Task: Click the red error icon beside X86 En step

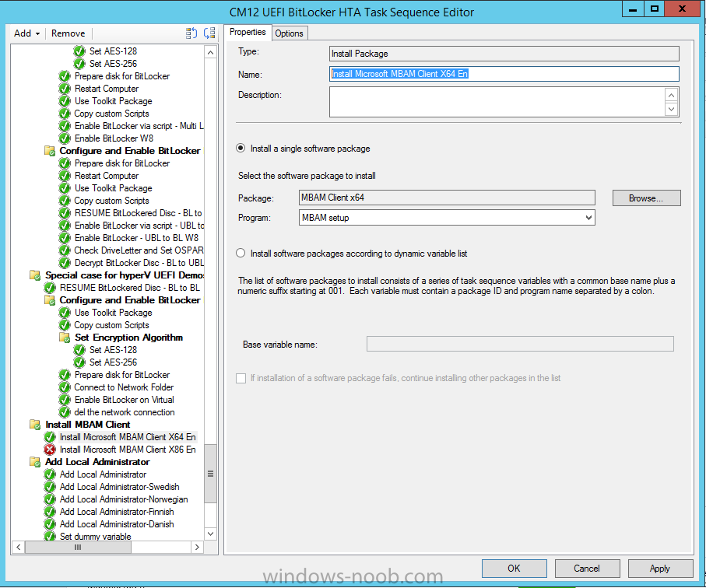Action: tap(50, 450)
